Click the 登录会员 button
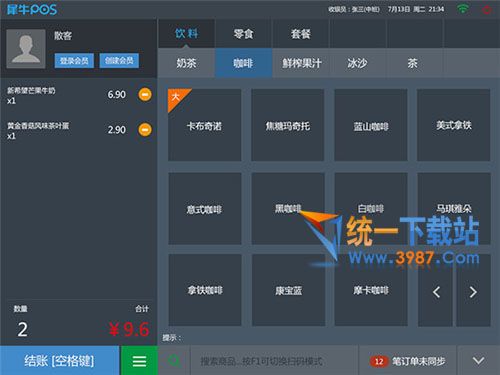The image size is (500, 375). pos(74,61)
